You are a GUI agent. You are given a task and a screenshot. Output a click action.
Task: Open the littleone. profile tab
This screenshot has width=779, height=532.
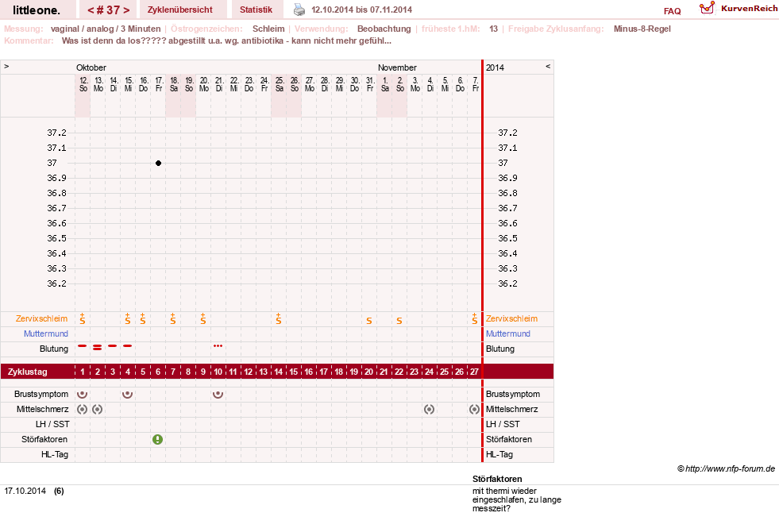coord(37,10)
